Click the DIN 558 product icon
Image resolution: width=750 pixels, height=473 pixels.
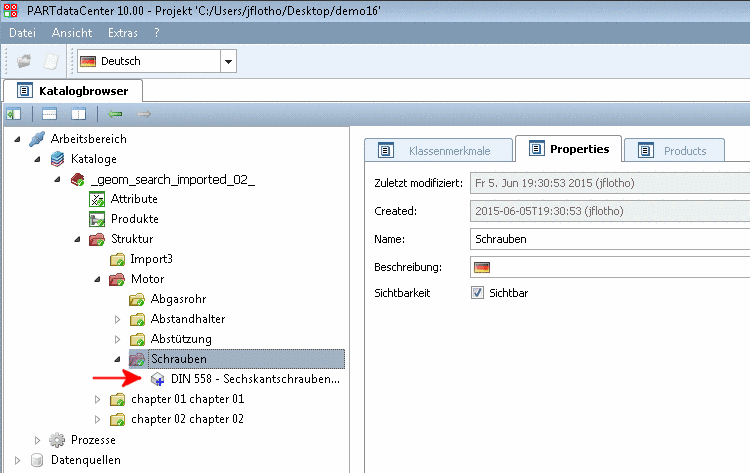tap(157, 379)
